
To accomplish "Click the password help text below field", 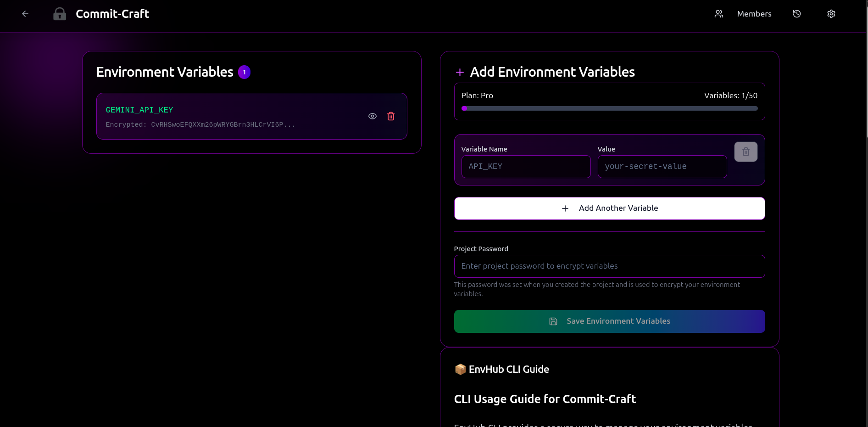I will pyautogui.click(x=597, y=289).
